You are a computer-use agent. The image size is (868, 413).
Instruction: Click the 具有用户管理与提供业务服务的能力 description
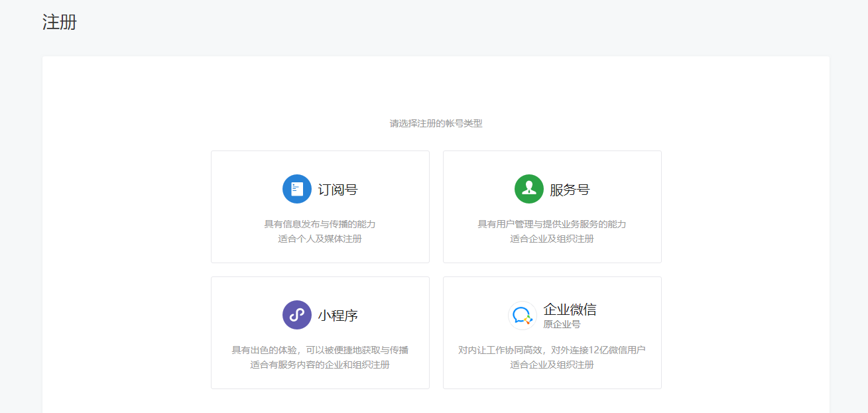coord(552,224)
